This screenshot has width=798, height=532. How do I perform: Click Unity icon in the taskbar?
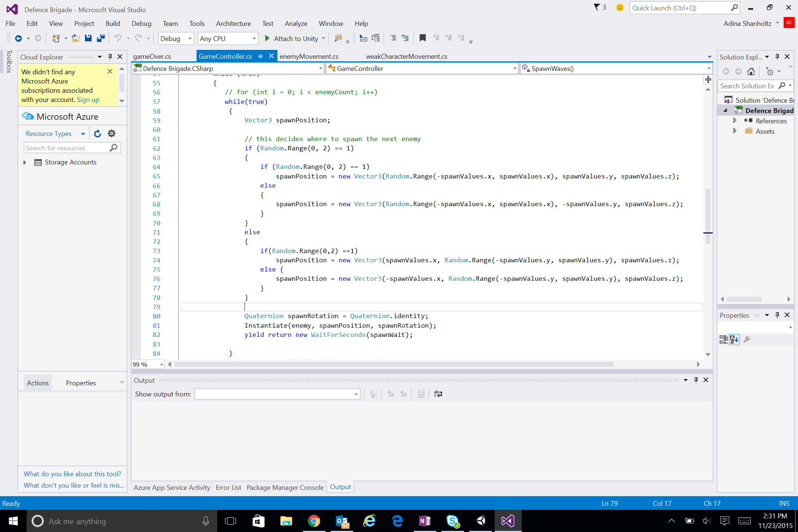(x=481, y=521)
